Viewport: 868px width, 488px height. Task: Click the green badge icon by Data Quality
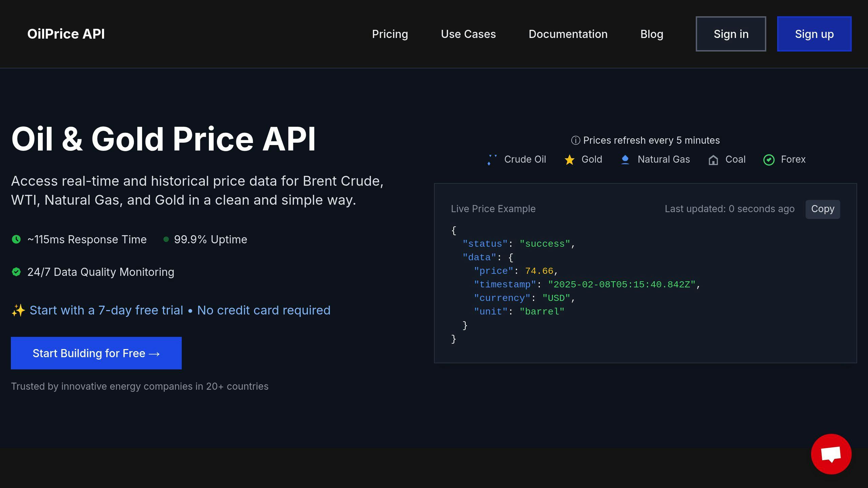click(x=16, y=272)
